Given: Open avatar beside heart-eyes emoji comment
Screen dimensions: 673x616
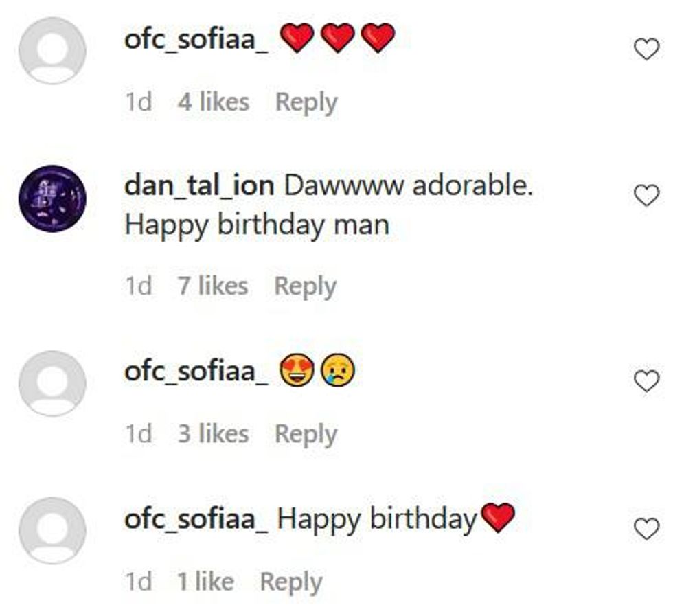Looking at the screenshot, I should [x=52, y=383].
